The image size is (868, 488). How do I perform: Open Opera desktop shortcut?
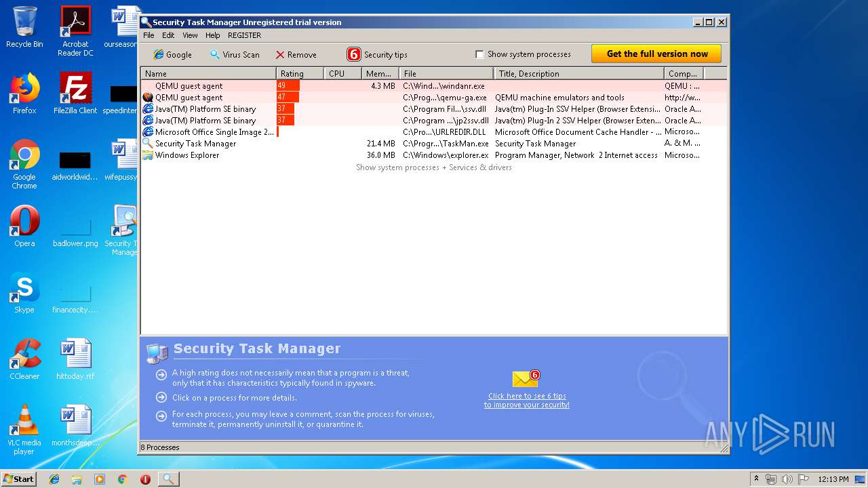[x=24, y=226]
